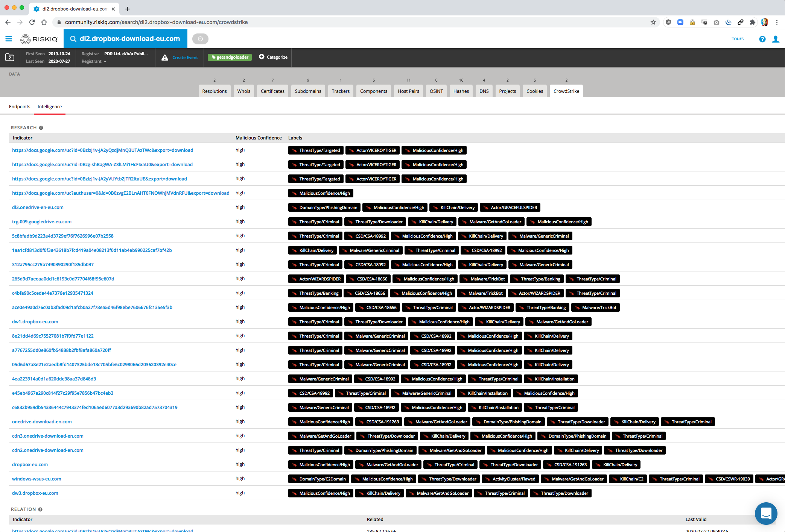The height and width of the screenshot is (532, 785).
Task: Open indicator dw1.dropbox-eu.com
Action: [35, 322]
